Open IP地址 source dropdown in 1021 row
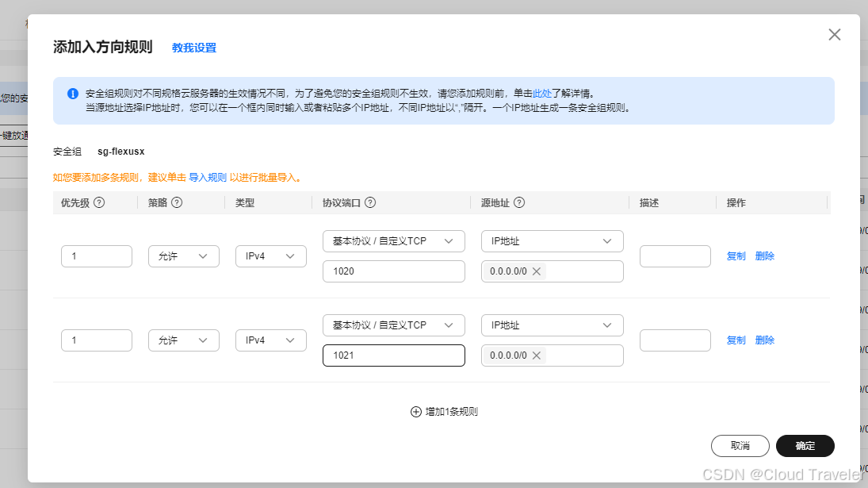This screenshot has height=488, width=868. [553, 325]
